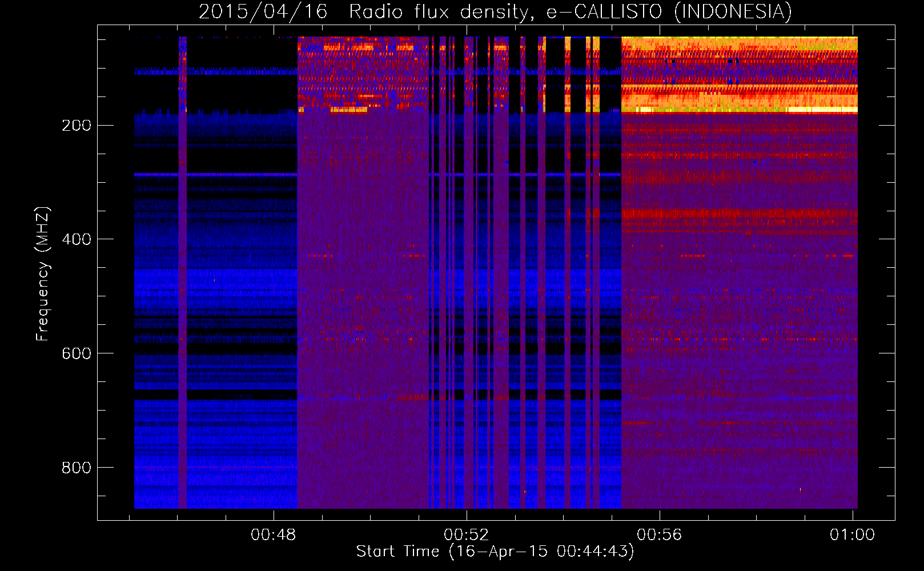Click the 400 frequency tick label

tap(77, 239)
